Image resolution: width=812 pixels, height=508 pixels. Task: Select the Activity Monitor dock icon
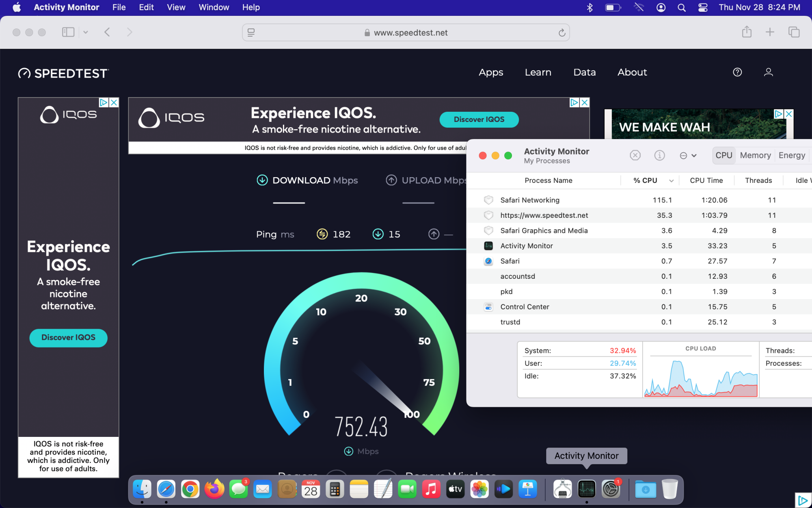point(587,489)
